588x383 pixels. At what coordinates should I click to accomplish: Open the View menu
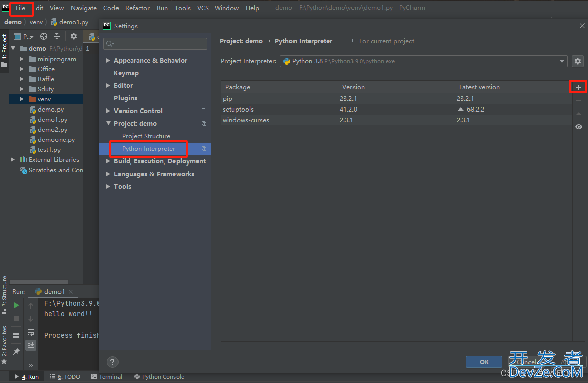pos(56,8)
